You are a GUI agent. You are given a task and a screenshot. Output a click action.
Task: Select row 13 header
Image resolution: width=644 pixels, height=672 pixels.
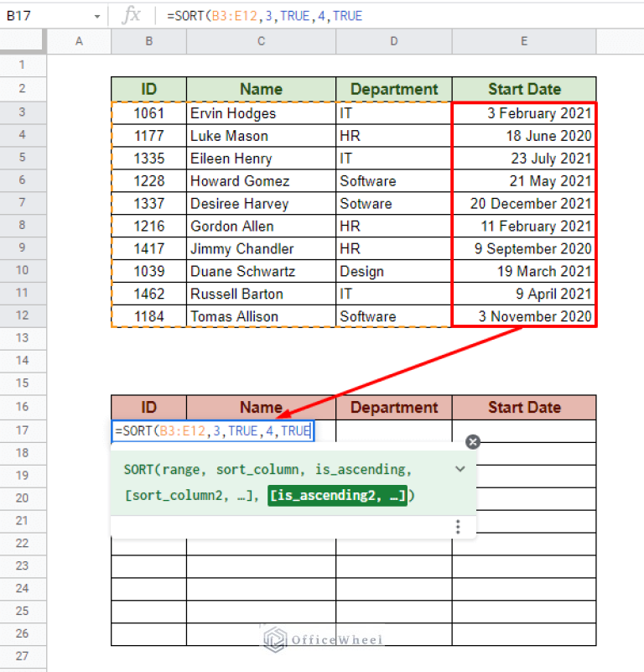click(x=23, y=338)
